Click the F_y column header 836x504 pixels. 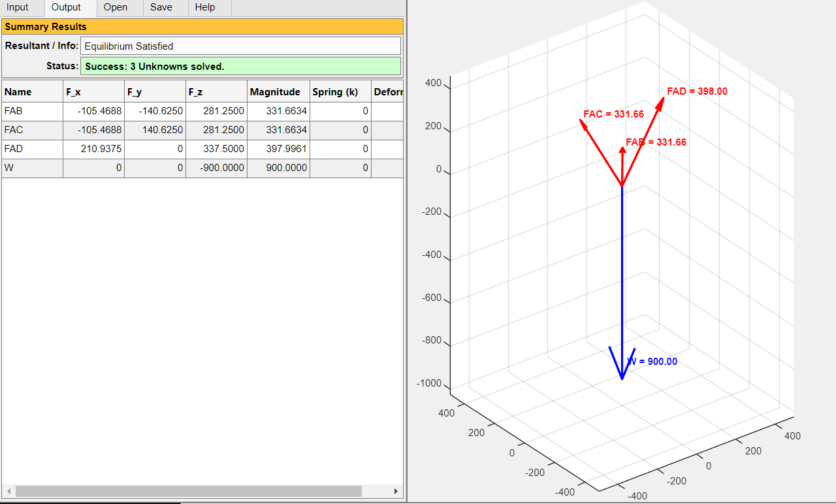point(155,91)
